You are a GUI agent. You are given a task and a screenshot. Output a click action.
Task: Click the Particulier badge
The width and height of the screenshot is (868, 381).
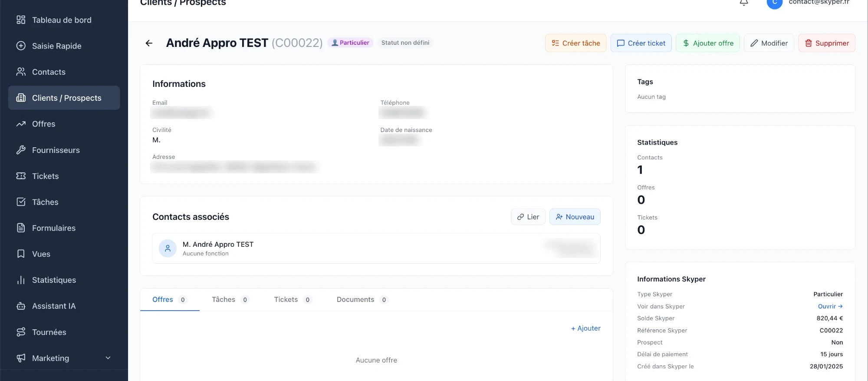coord(350,43)
